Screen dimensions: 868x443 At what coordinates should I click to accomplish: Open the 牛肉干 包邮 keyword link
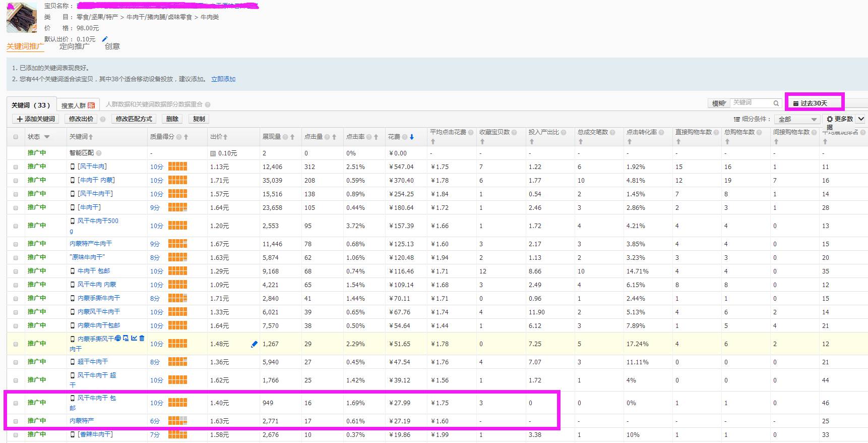coord(94,271)
